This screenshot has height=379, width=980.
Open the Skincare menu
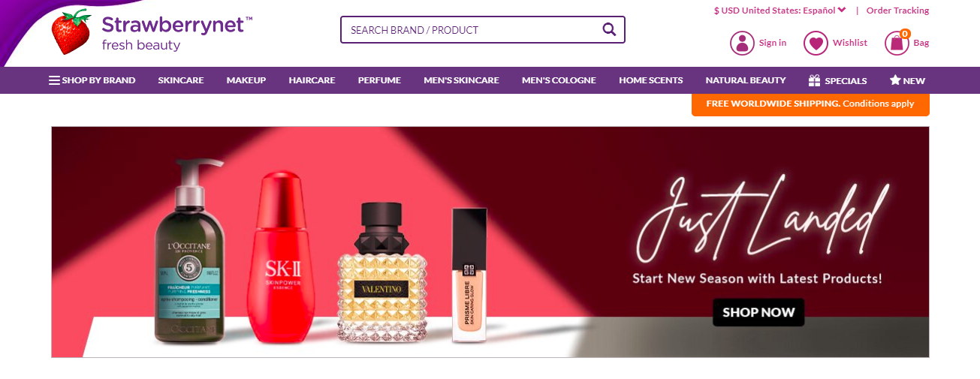click(181, 80)
